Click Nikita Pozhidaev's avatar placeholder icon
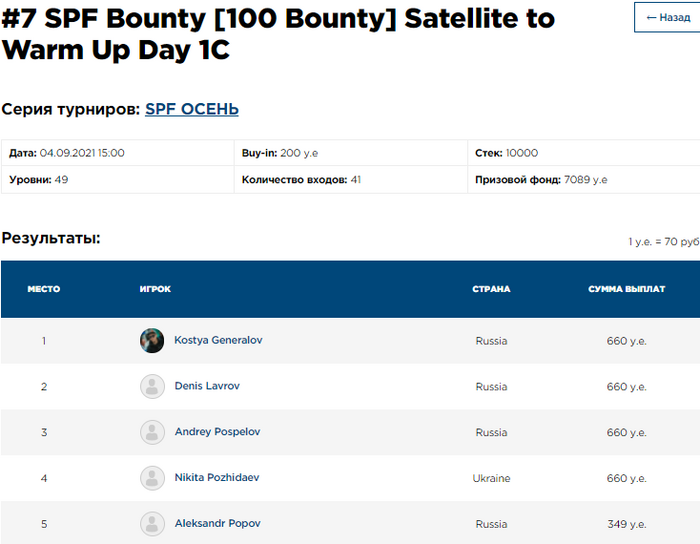 (152, 478)
